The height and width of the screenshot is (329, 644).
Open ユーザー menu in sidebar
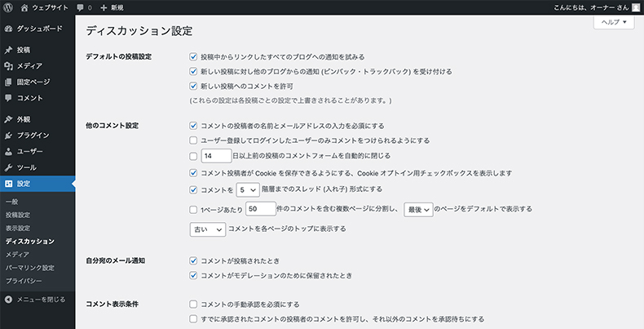[37, 152]
